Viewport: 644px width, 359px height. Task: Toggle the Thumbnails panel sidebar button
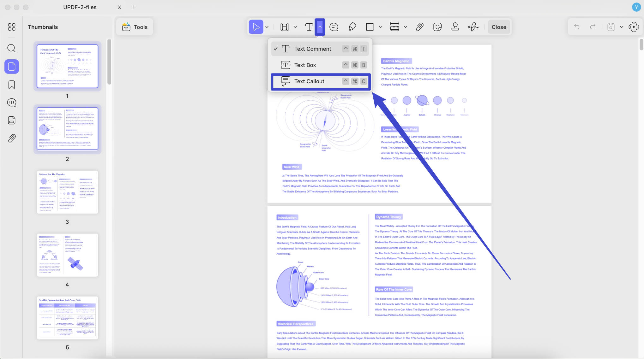point(11,67)
